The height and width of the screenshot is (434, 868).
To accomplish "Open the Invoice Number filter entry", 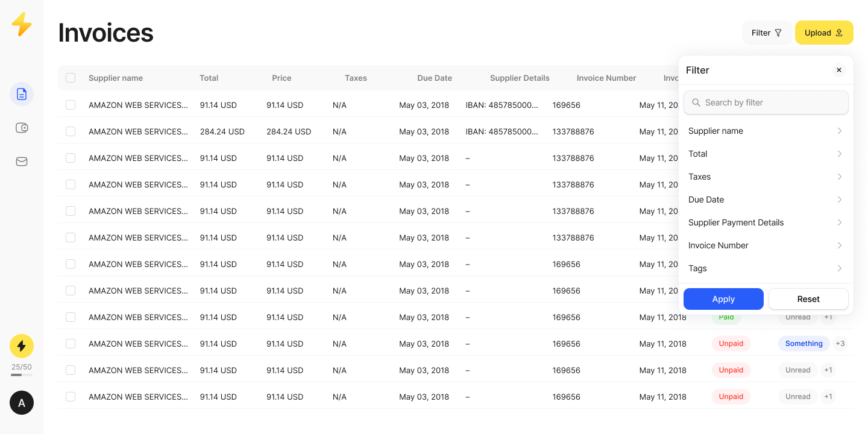I will 766,245.
